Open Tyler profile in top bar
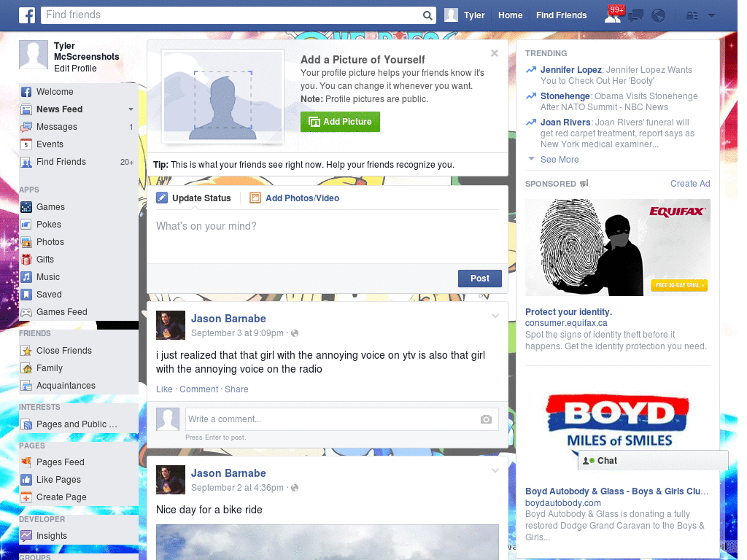 (x=465, y=15)
